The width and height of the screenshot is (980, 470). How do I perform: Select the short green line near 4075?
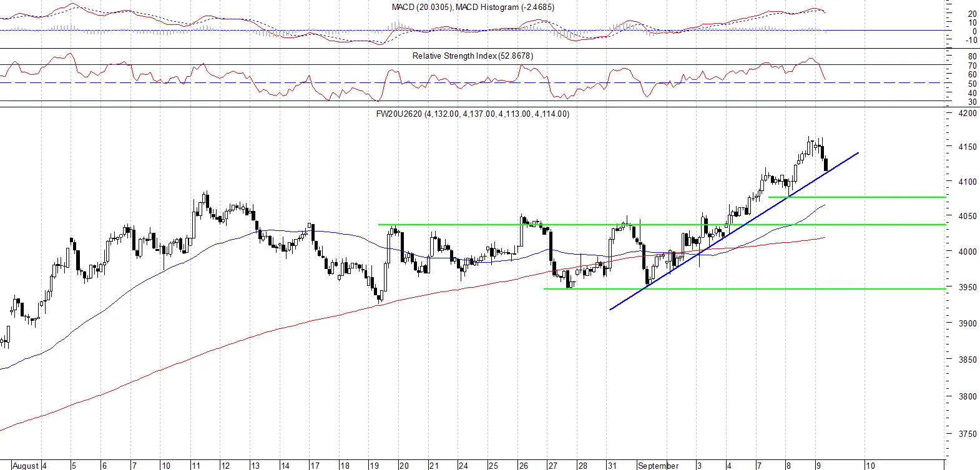point(857,197)
